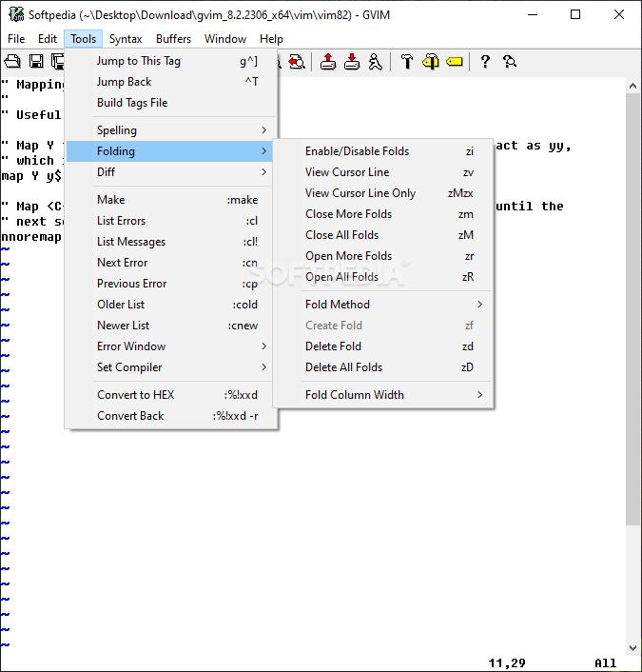Viewport: 642px width, 672px height.
Task: Choose Delete Fold
Action: tap(383, 346)
